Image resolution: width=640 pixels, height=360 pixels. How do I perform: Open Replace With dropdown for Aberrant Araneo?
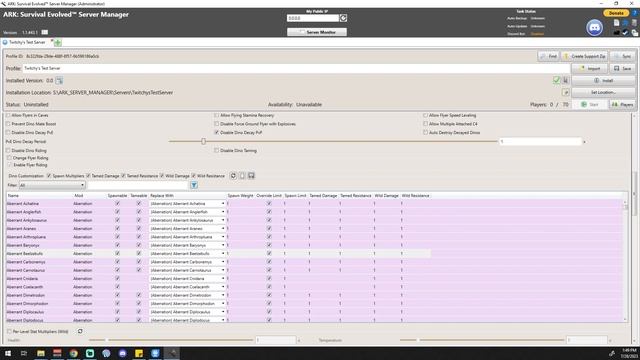click(x=223, y=229)
